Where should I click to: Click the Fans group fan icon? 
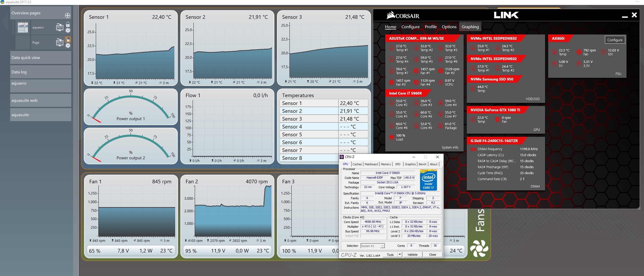point(479,248)
